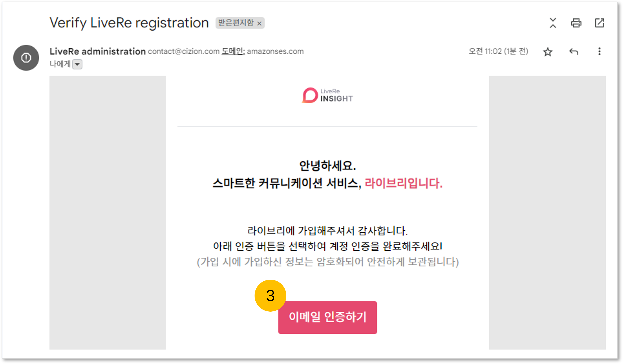
Task: Remove the 받은편지함 label with x
Action: click(x=259, y=23)
